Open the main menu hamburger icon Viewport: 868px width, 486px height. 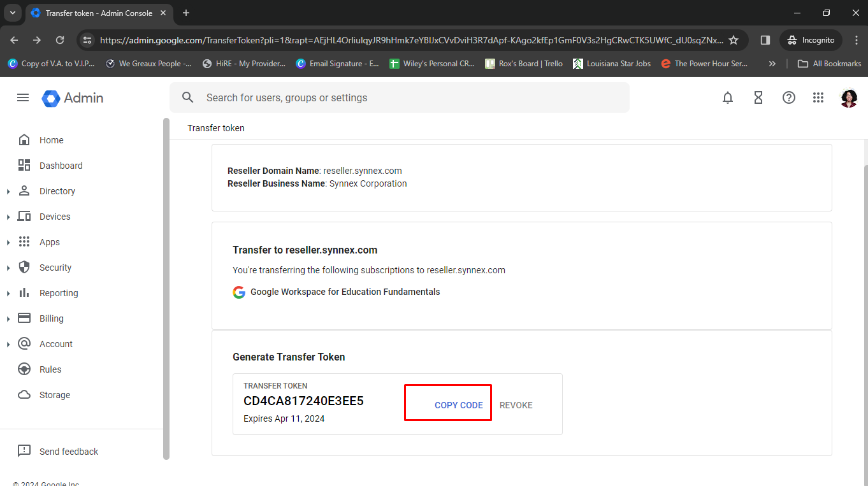(23, 97)
